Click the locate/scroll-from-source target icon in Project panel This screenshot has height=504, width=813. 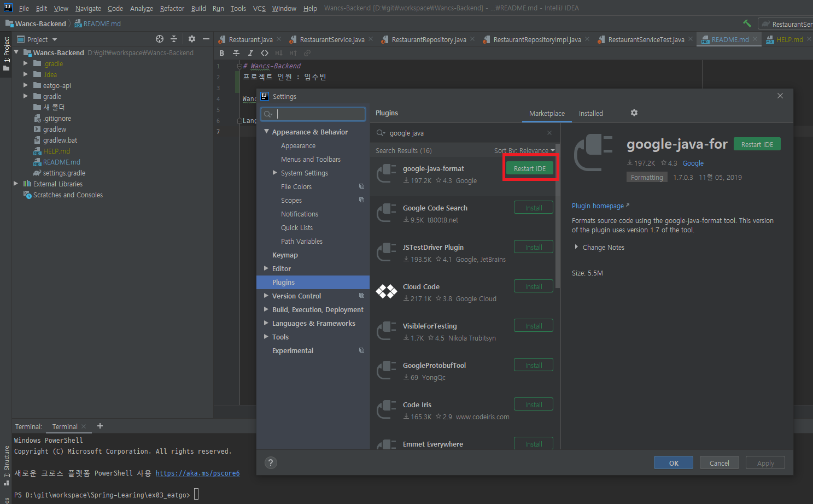[x=160, y=39]
